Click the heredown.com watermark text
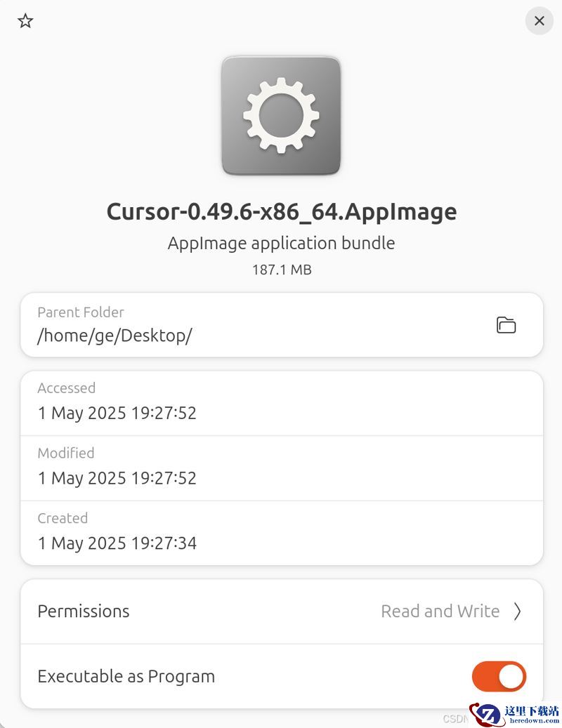Image resolution: width=562 pixels, height=728 pixels. pyautogui.click(x=534, y=721)
